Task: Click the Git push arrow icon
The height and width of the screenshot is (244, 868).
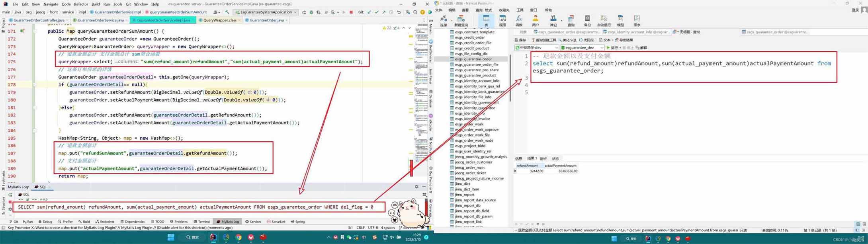Action: [x=384, y=12]
